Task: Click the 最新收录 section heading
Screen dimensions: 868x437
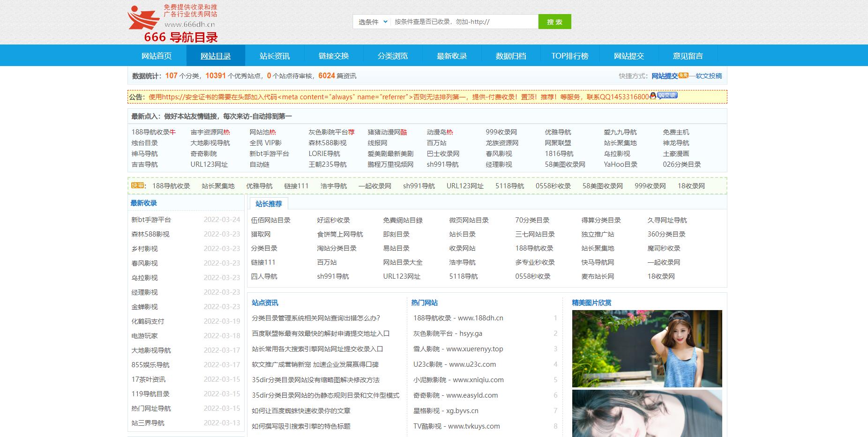Action: pyautogui.click(x=143, y=203)
